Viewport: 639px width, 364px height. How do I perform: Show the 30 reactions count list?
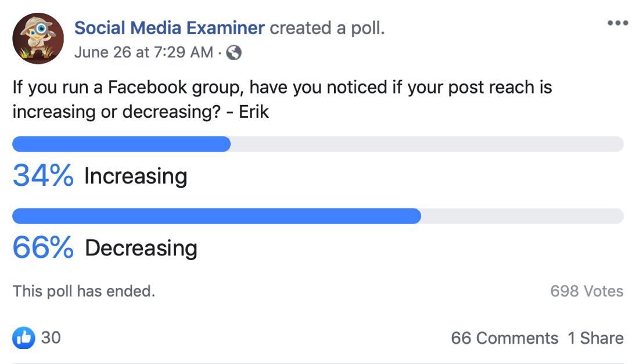(x=51, y=337)
